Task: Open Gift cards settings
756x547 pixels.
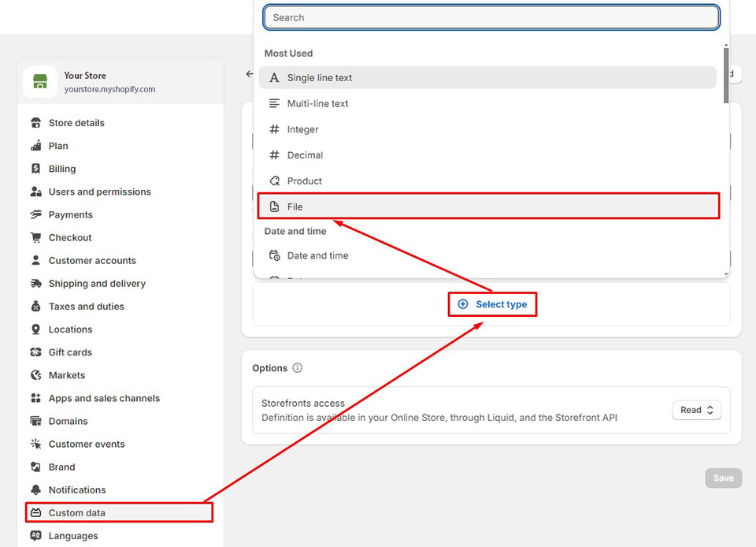Action: coord(70,352)
